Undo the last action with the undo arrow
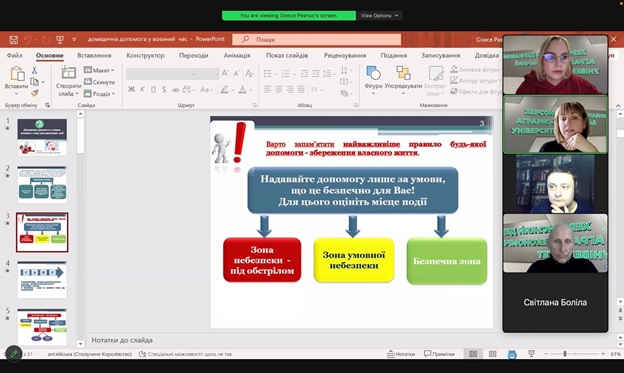The height and width of the screenshot is (373, 624). click(x=28, y=40)
